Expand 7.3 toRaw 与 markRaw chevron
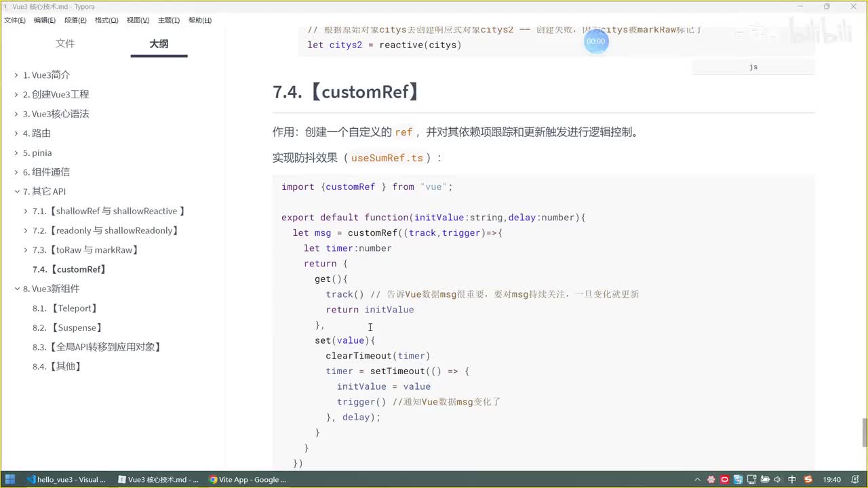The image size is (868, 488). tap(26, 250)
